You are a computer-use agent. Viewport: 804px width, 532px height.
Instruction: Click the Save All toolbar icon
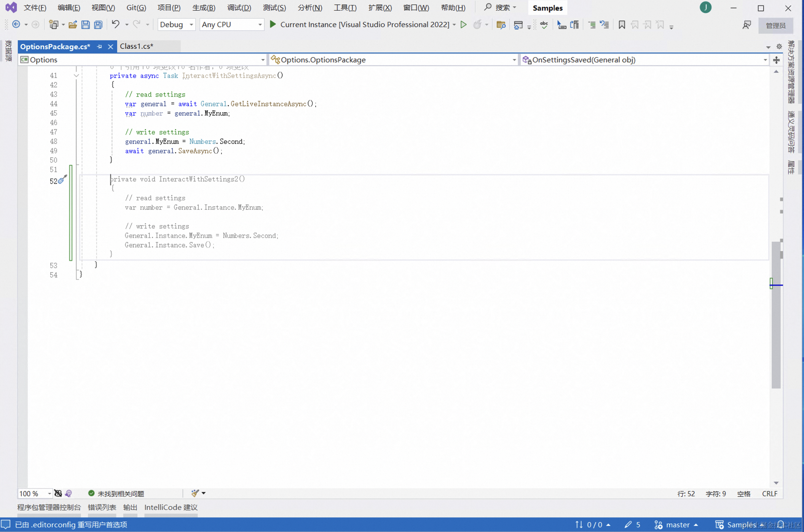tap(98, 25)
